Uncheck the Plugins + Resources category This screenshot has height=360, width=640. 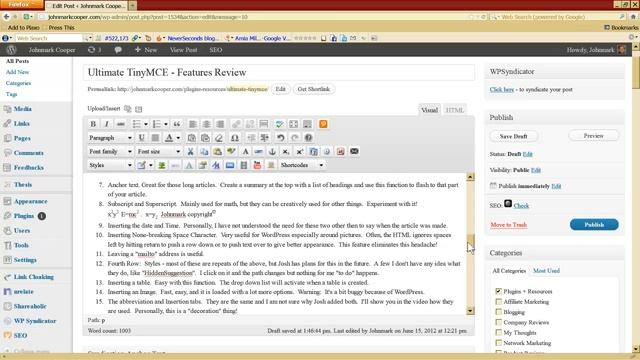click(498, 291)
